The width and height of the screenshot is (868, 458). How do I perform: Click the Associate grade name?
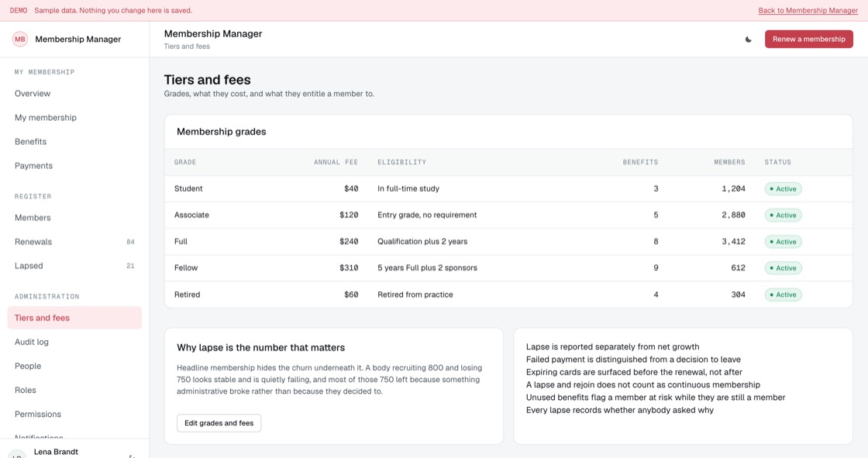[191, 215]
